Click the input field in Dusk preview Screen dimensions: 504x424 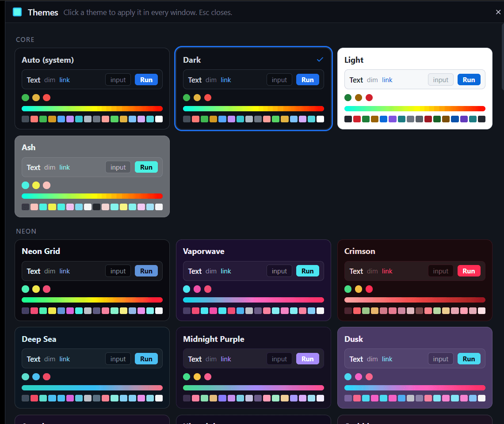441,359
